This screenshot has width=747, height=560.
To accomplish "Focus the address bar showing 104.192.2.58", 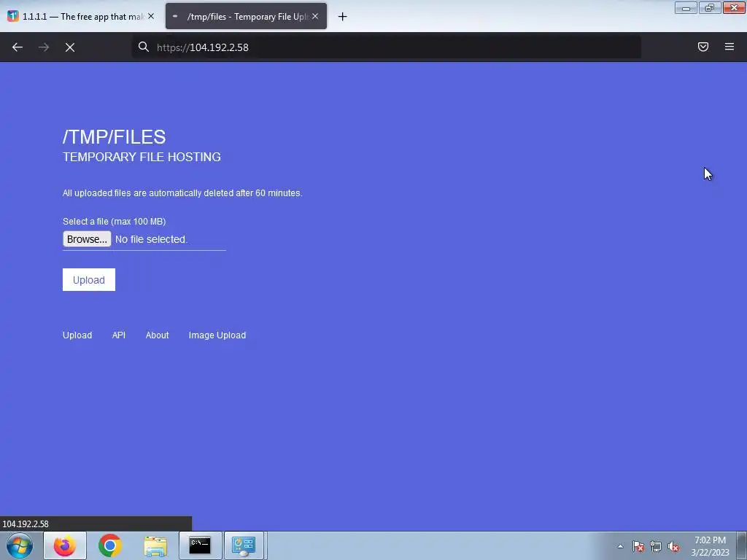I will [387, 47].
